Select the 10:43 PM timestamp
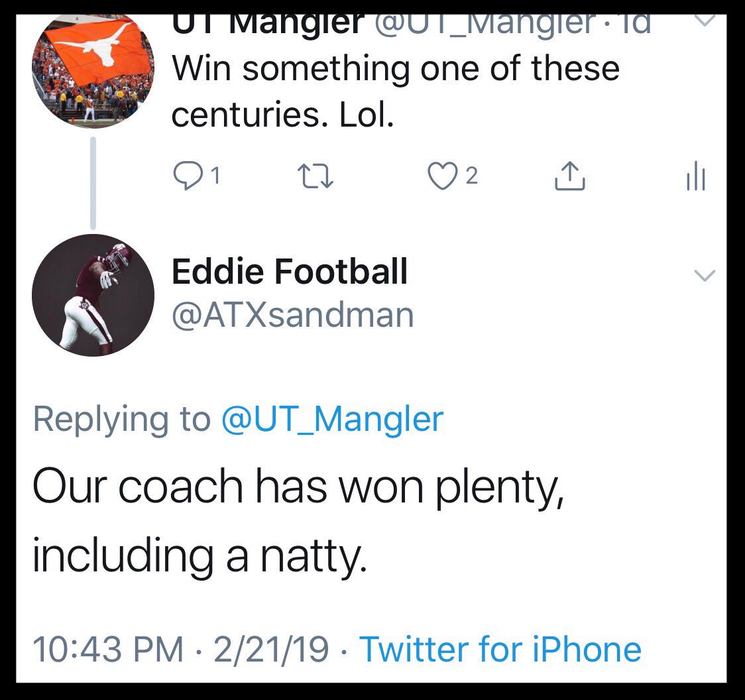 coord(108,649)
